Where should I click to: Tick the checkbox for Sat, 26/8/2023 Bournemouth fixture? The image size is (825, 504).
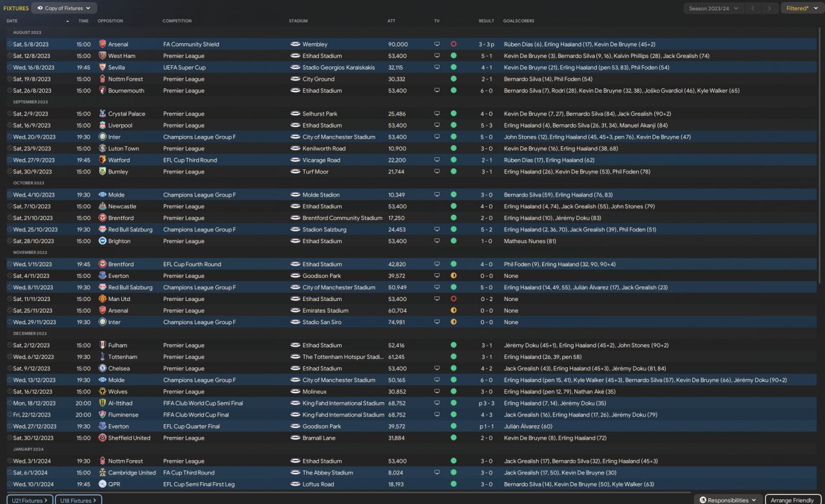pyautogui.click(x=10, y=91)
